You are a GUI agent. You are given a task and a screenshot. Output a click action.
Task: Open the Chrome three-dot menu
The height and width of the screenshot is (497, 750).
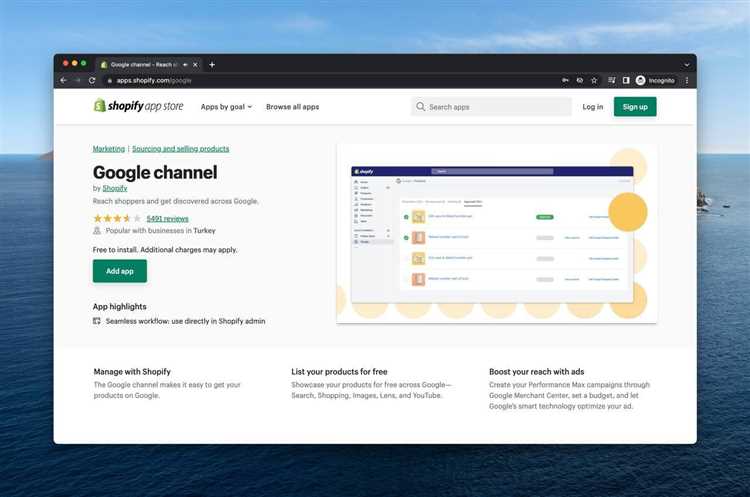[687, 80]
